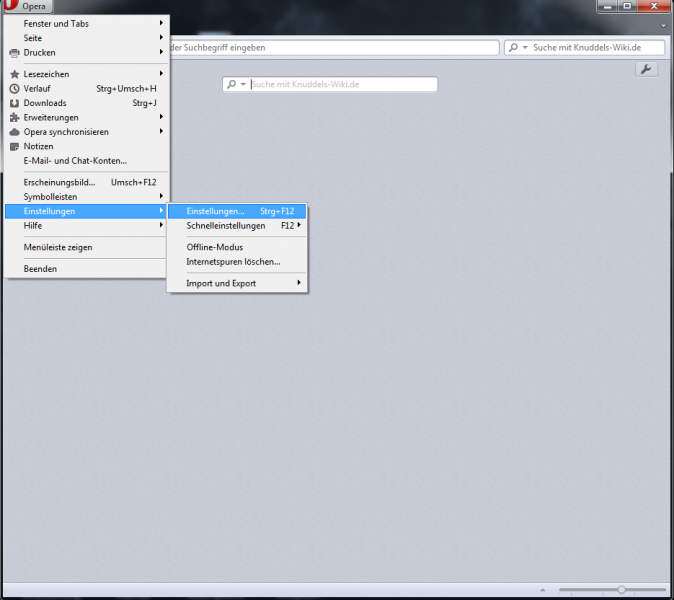This screenshot has width=674, height=600.
Task: Click the Notizen note icon
Action: 14,146
